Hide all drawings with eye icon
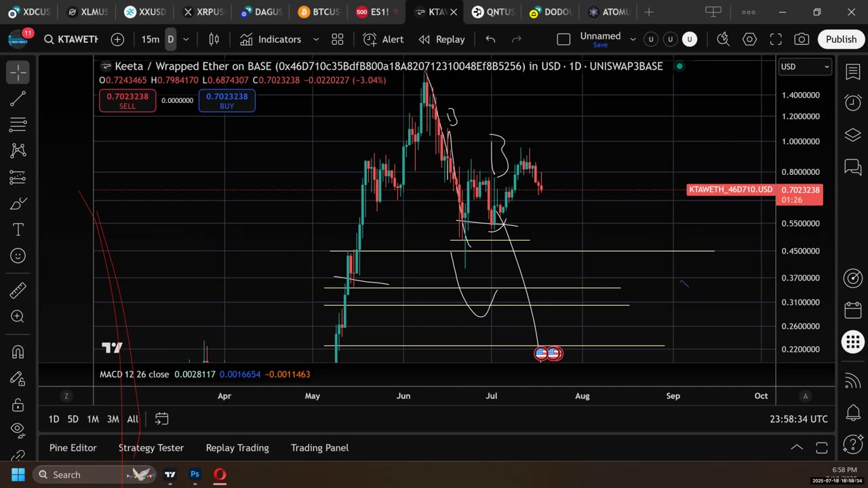This screenshot has height=488, width=868. click(x=18, y=430)
